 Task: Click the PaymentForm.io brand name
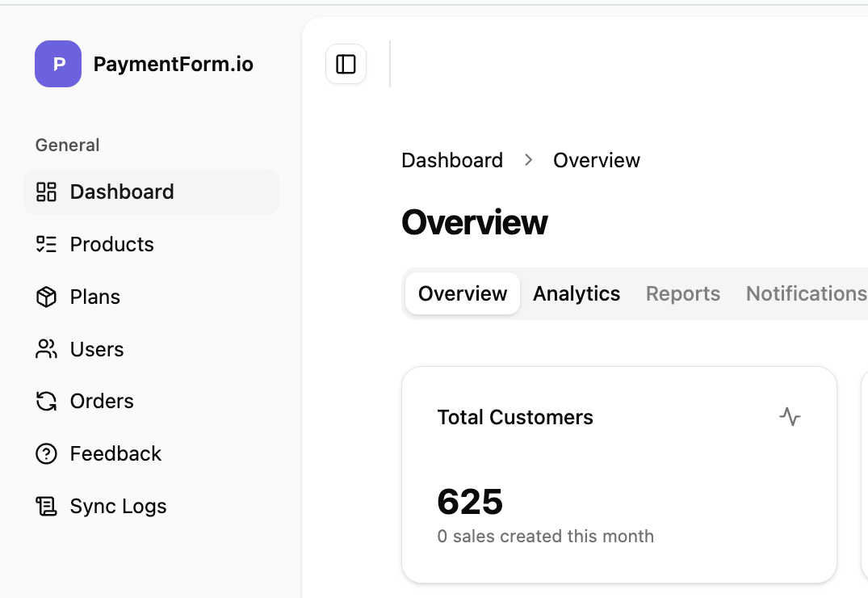[x=174, y=65]
